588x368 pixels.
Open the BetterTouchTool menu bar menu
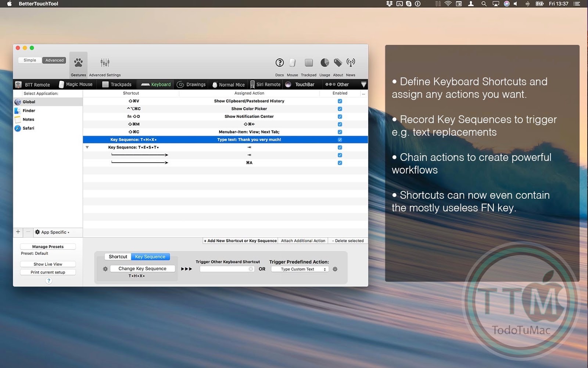tap(38, 4)
